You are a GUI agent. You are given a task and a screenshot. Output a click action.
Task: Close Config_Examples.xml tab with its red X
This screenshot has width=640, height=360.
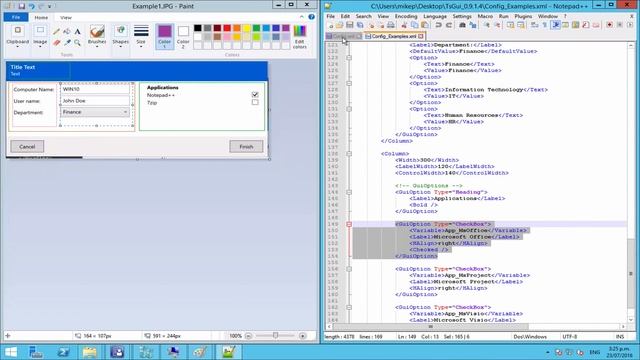pos(421,36)
